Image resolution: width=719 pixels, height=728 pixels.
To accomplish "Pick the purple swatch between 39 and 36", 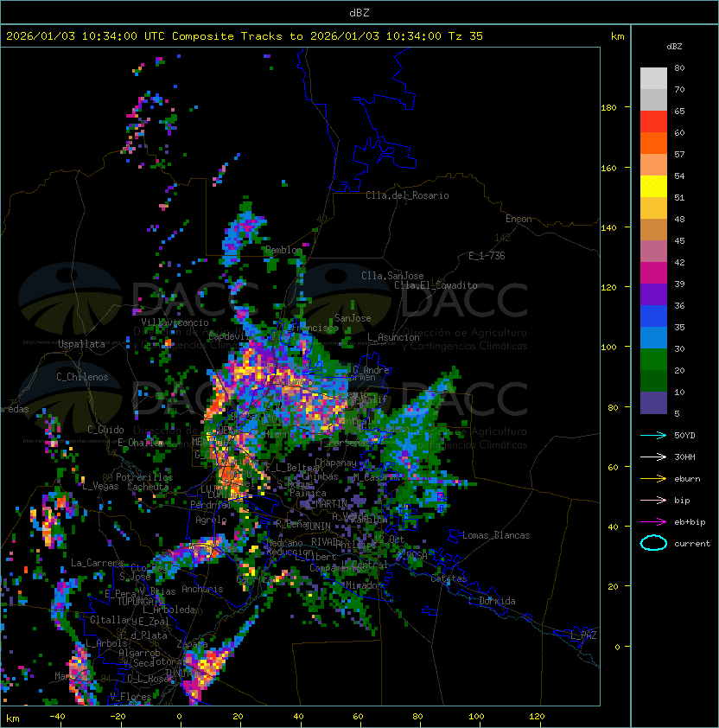I will (653, 295).
